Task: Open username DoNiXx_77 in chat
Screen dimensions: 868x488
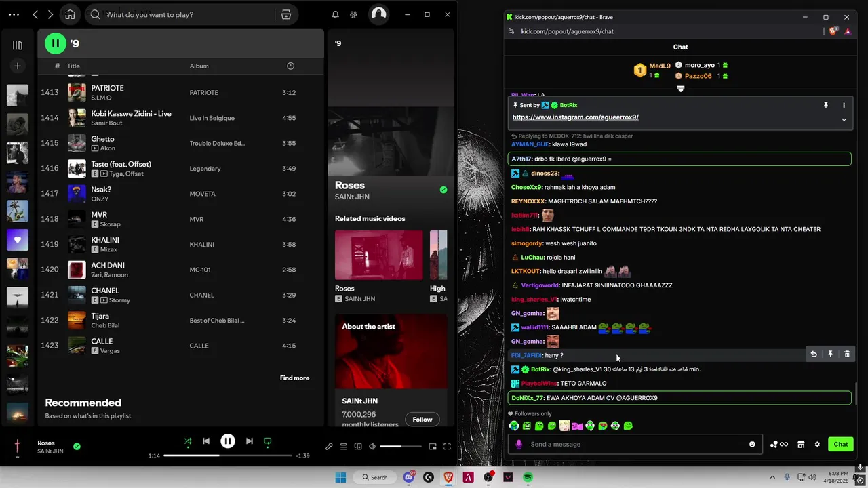Action: pyautogui.click(x=528, y=398)
